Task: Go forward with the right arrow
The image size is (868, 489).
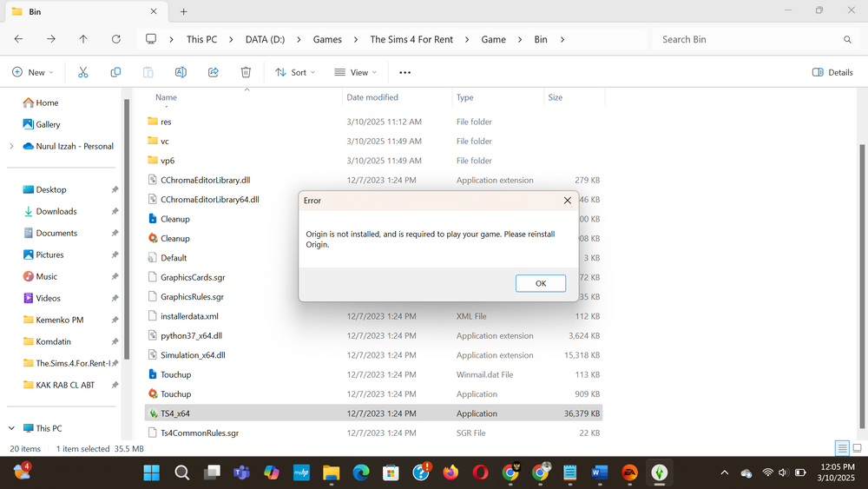Action: point(51,39)
